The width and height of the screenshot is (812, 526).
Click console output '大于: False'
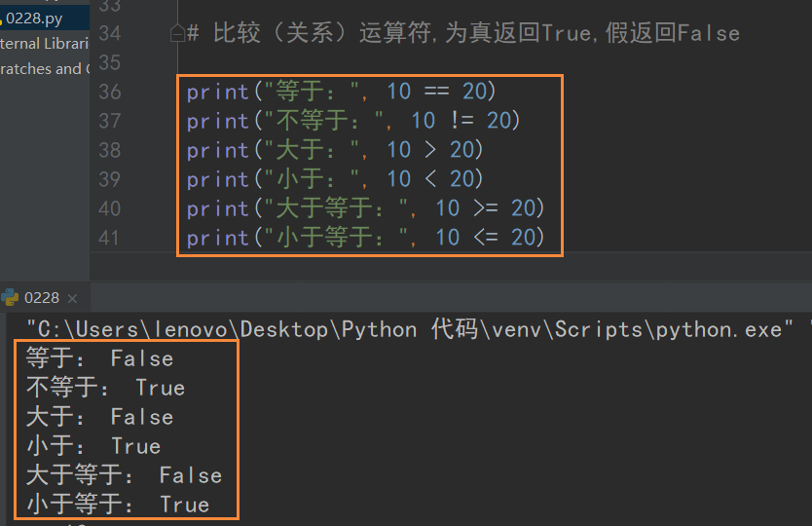(100, 417)
